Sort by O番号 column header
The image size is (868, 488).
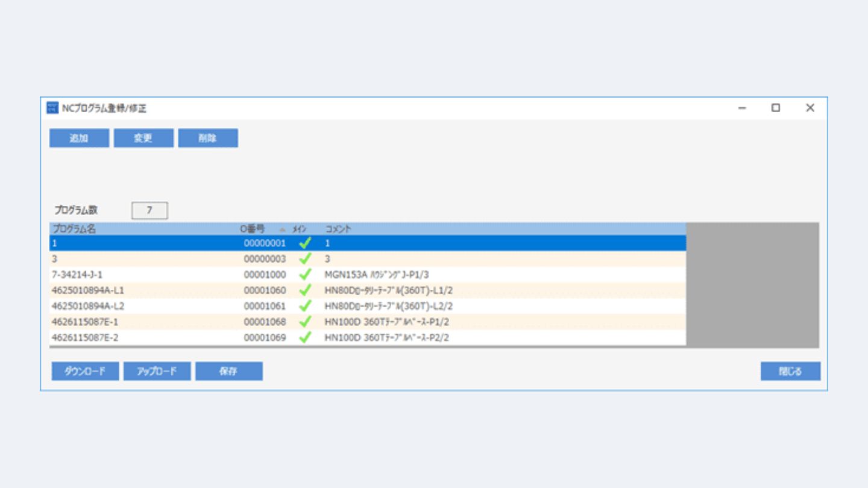(x=253, y=229)
